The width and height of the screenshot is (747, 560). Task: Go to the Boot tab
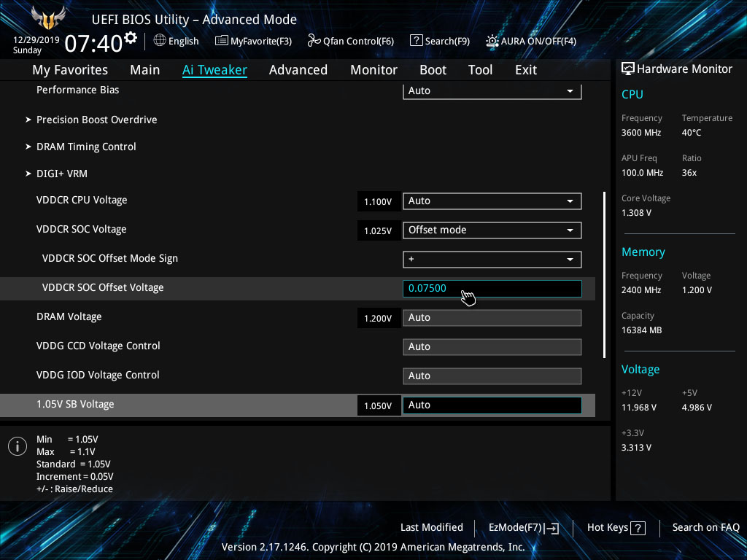(433, 70)
